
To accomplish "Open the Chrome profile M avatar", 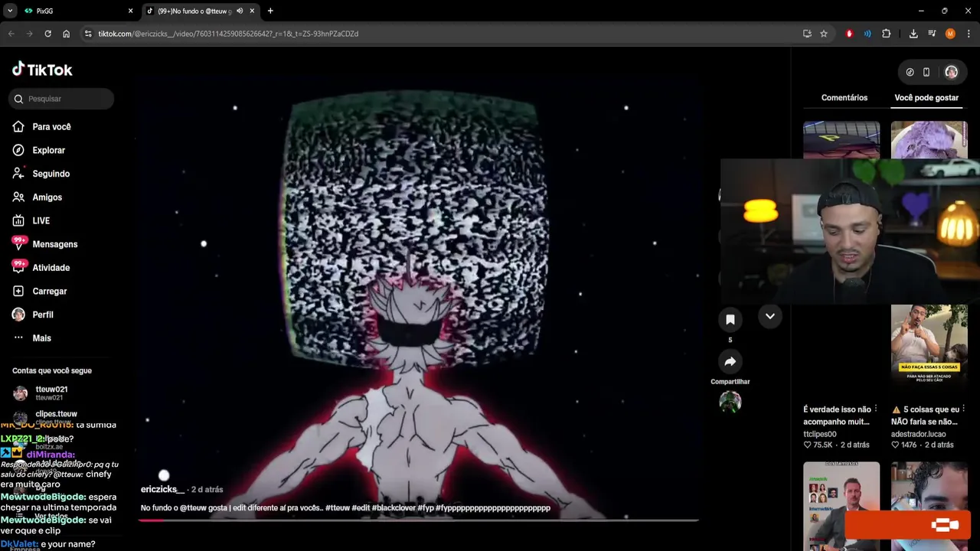I will click(x=950, y=34).
